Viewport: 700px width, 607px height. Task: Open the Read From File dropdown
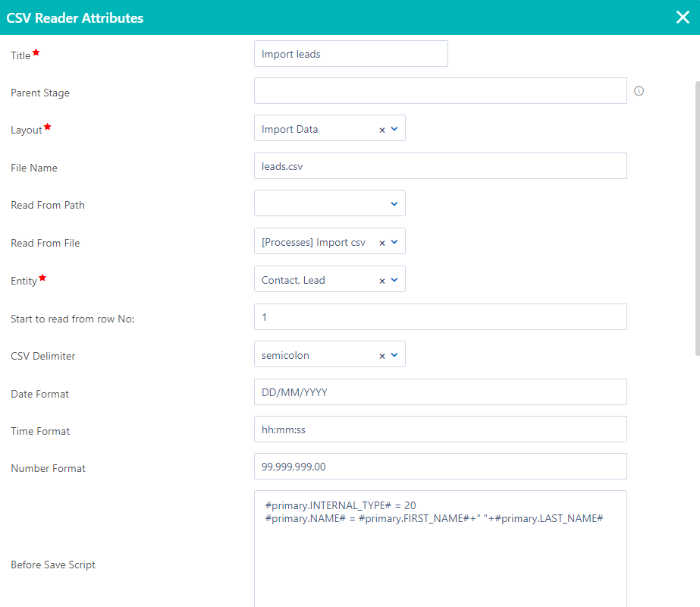coord(394,241)
